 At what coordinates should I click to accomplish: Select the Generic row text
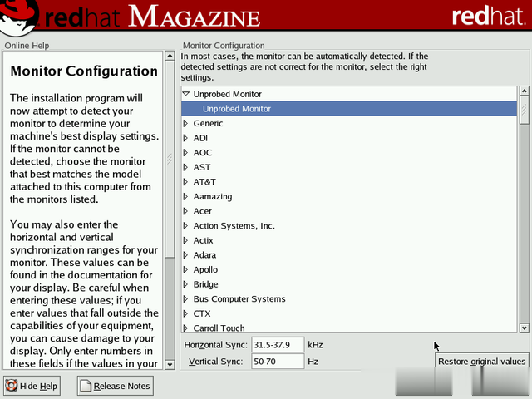click(x=208, y=124)
